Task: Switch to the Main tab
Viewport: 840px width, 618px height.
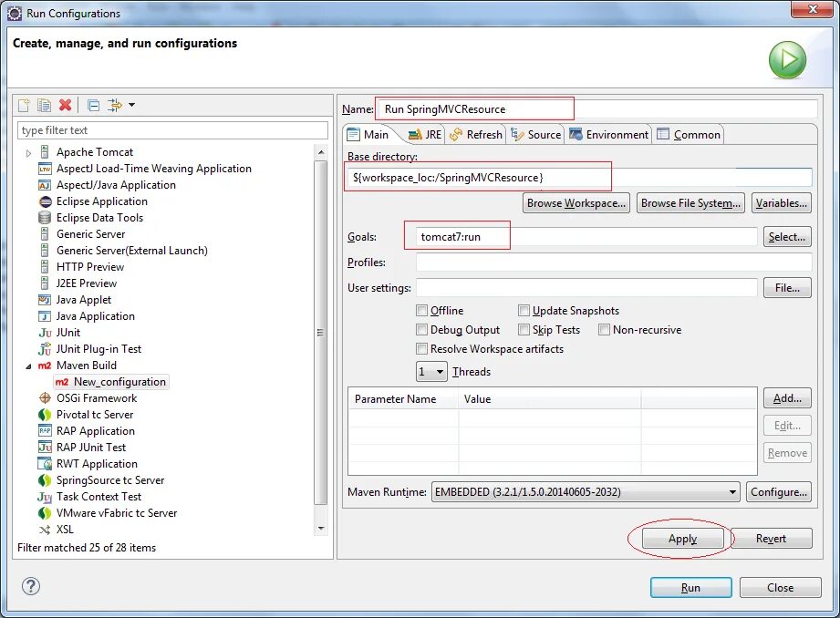Action: coord(368,134)
